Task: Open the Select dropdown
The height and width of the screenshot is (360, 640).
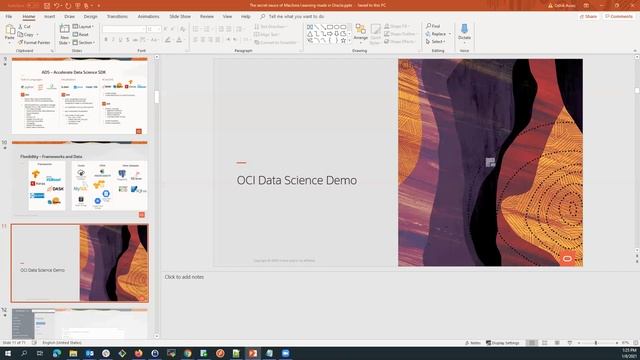Action: coord(436,42)
